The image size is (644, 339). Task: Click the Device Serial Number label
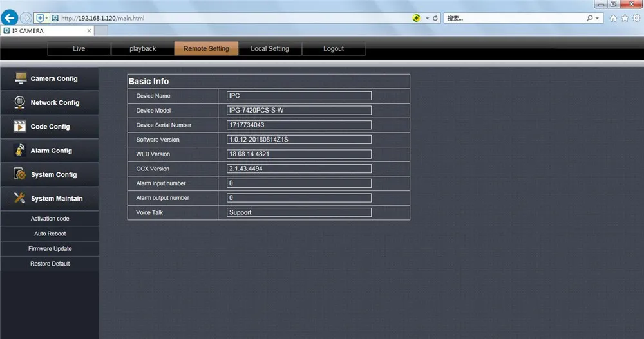tap(164, 125)
